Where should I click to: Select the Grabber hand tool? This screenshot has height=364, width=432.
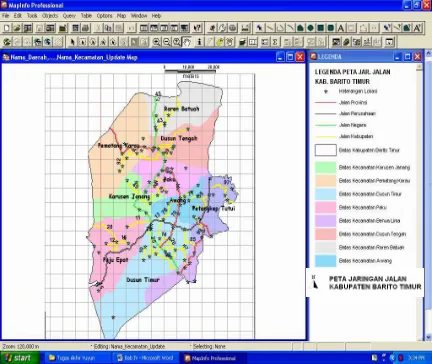187,42
